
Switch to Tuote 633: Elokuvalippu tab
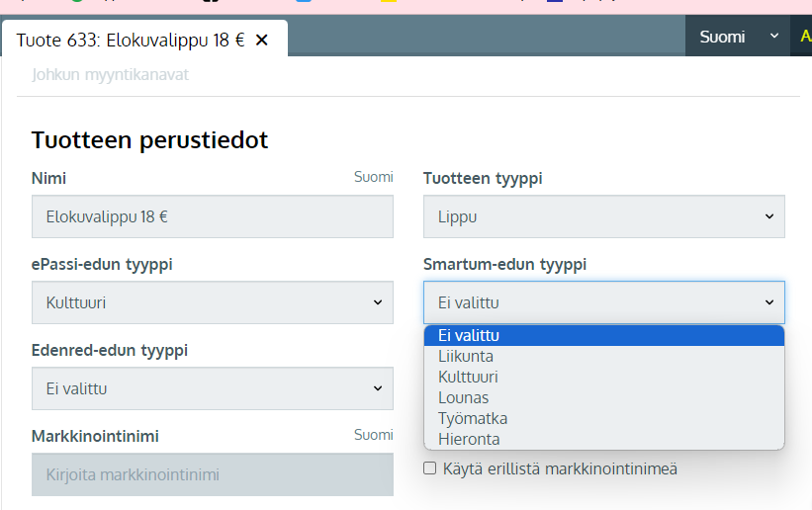[131, 40]
